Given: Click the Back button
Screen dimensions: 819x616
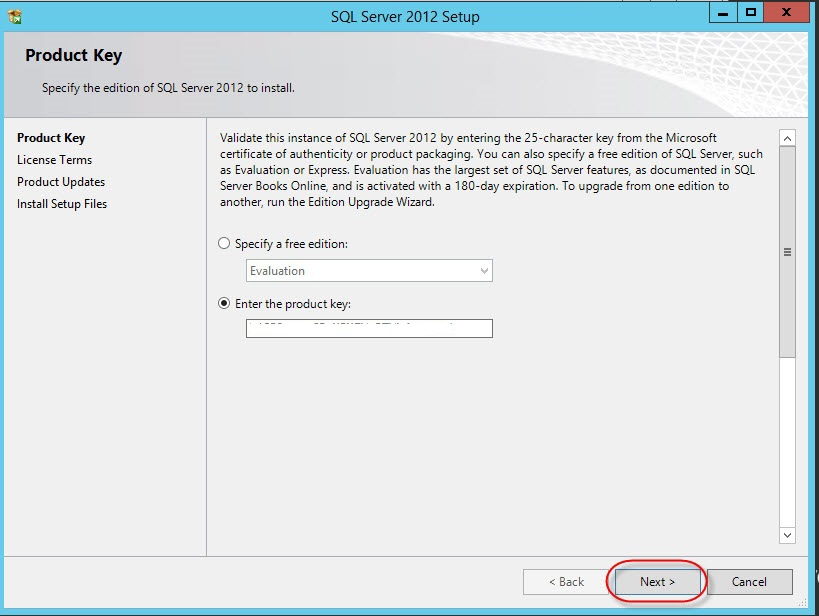Looking at the screenshot, I should 565,582.
